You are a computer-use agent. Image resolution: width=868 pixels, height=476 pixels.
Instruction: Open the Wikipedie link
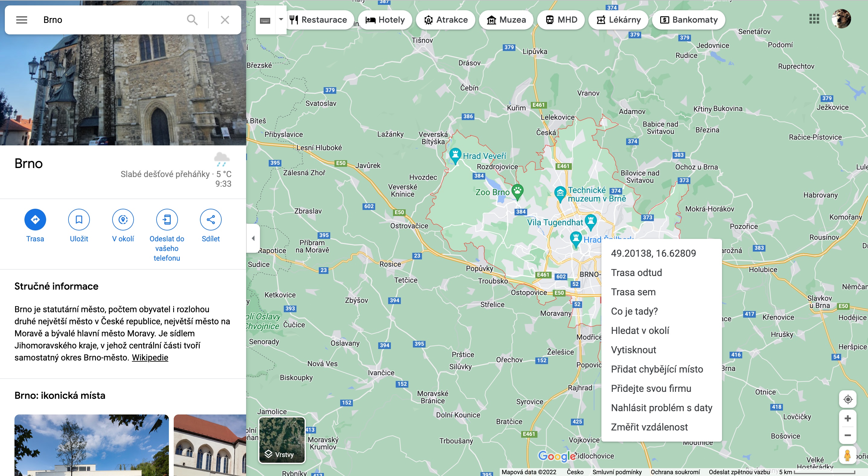pos(150,357)
